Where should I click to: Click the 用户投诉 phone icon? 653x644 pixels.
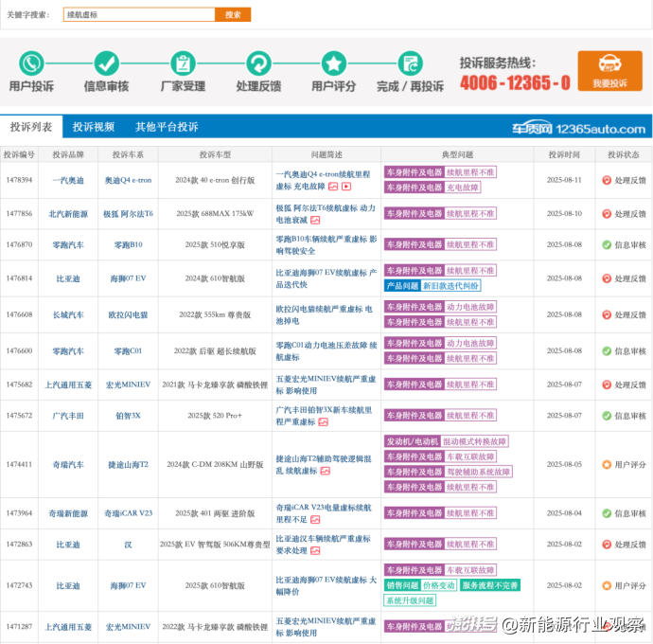[31, 63]
